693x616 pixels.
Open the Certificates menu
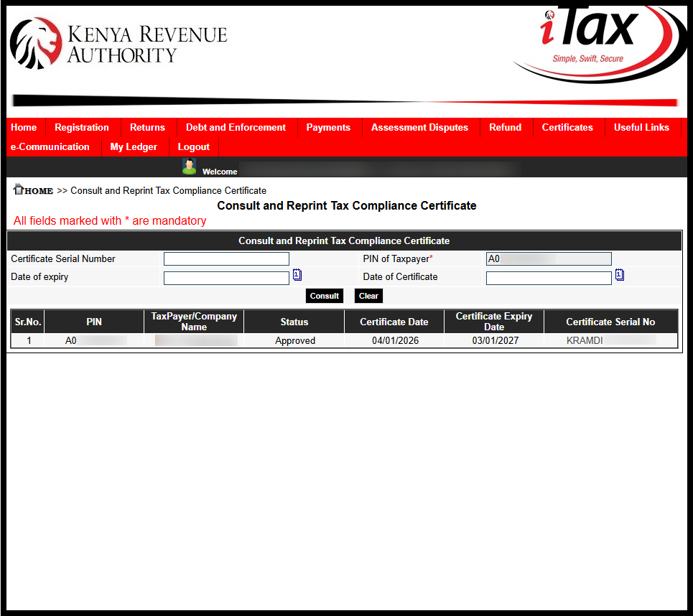567,127
